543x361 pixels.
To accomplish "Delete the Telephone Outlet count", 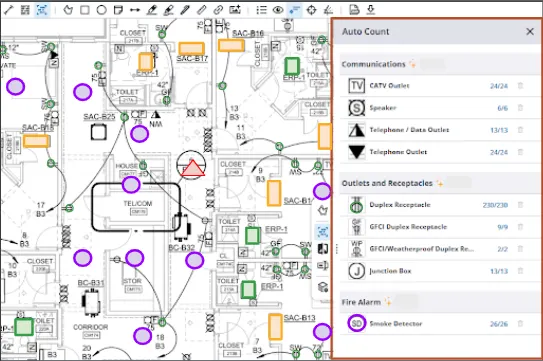I will pyautogui.click(x=520, y=152).
